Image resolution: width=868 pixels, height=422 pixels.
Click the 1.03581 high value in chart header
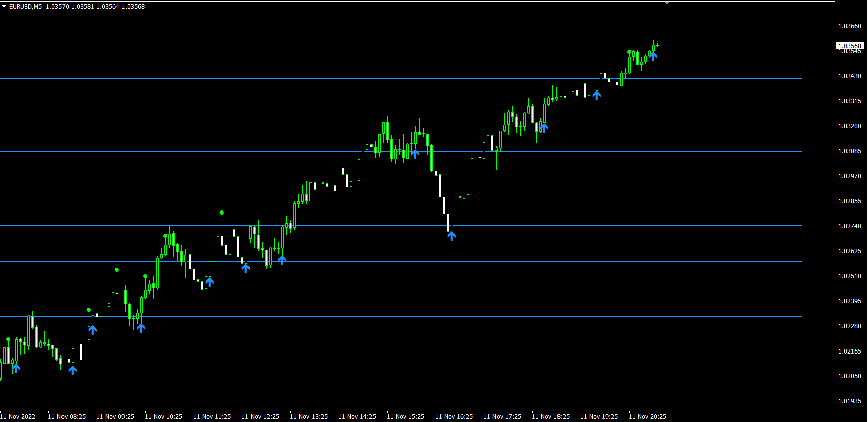pos(82,7)
